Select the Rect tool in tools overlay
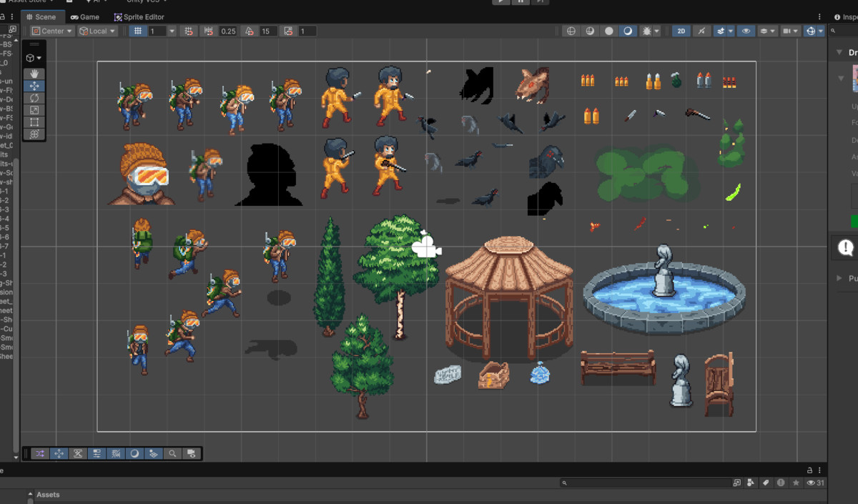The height and width of the screenshot is (504, 858). click(34, 122)
